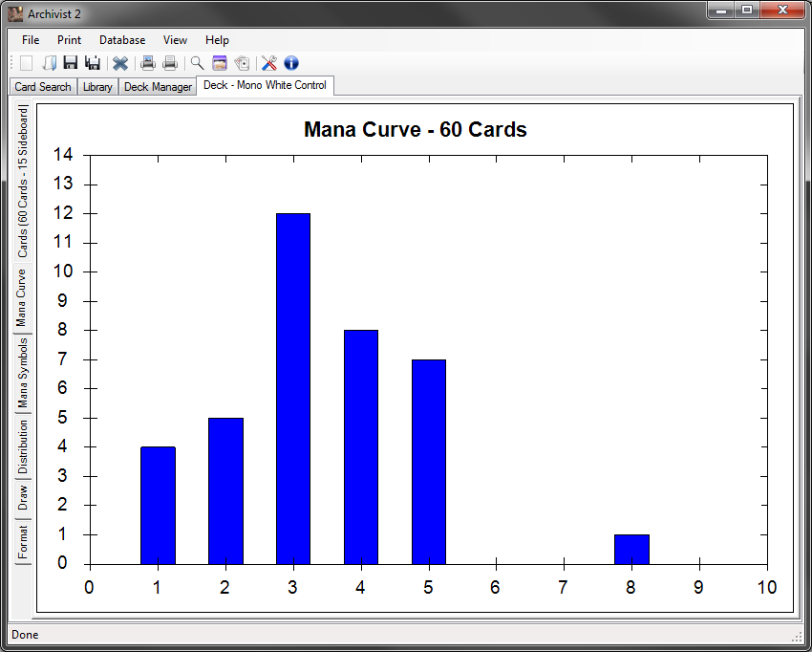Open settings with the tools icon
The image size is (812, 652).
[269, 63]
